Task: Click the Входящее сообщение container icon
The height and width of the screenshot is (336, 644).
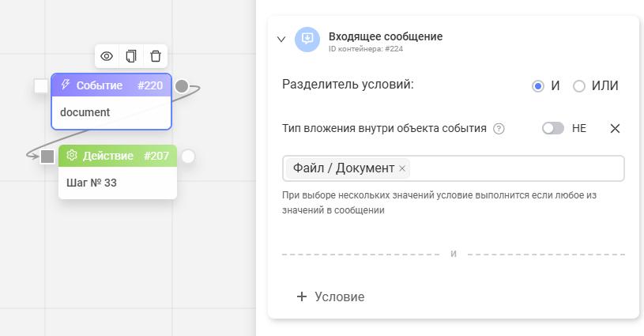Action: point(307,40)
